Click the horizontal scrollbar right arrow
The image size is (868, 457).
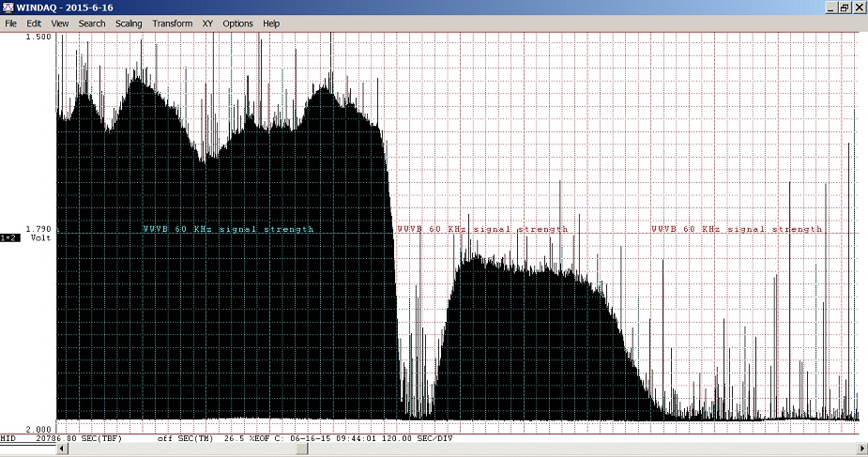(860, 449)
